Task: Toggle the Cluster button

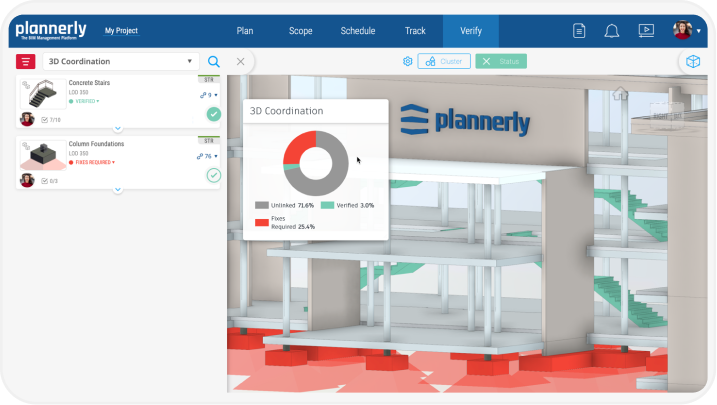Action: [x=444, y=61]
